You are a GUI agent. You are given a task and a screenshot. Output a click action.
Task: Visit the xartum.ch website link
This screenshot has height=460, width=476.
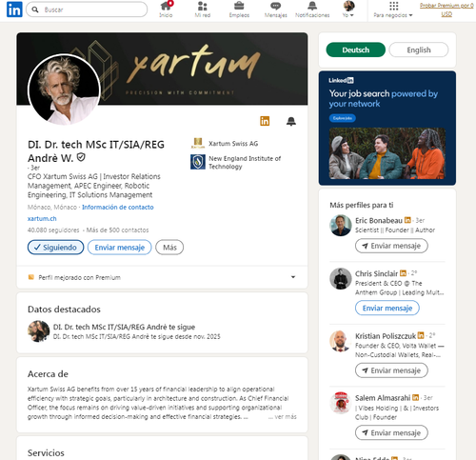[42, 218]
